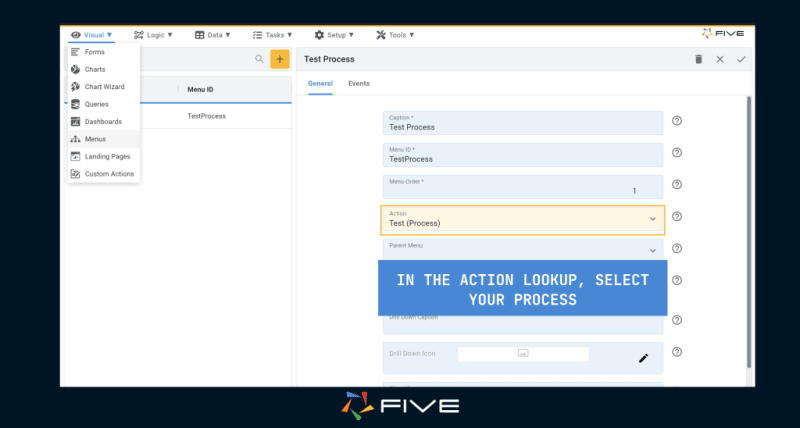Open Landing Pages menu entry
The width and height of the screenshot is (800, 428).
point(104,156)
